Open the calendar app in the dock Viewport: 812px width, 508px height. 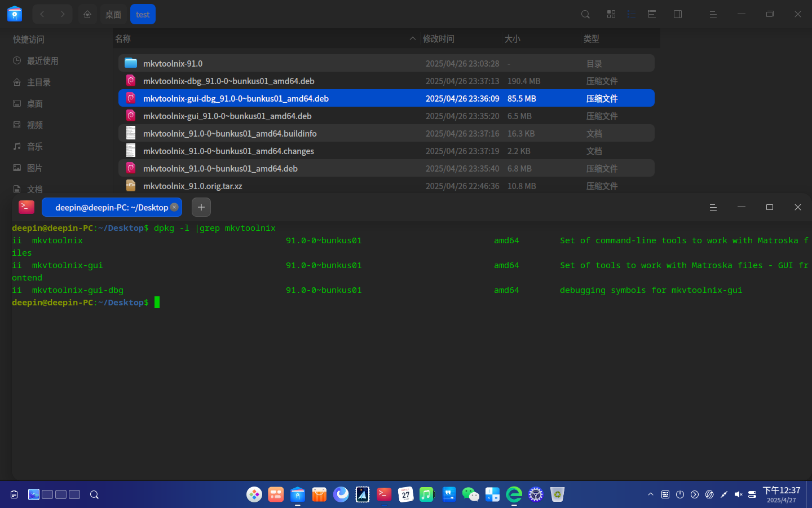(x=405, y=494)
